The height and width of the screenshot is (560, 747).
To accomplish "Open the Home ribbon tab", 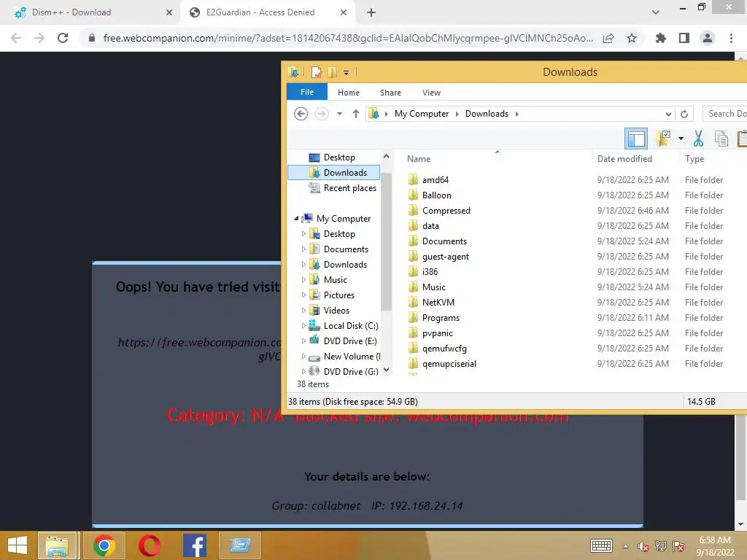I will [x=349, y=93].
